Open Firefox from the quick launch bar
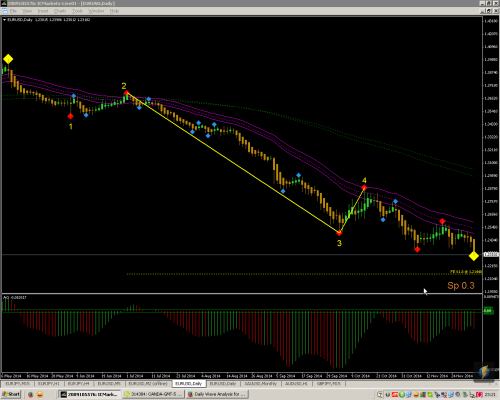This screenshot has height=400, width=500. [31, 395]
